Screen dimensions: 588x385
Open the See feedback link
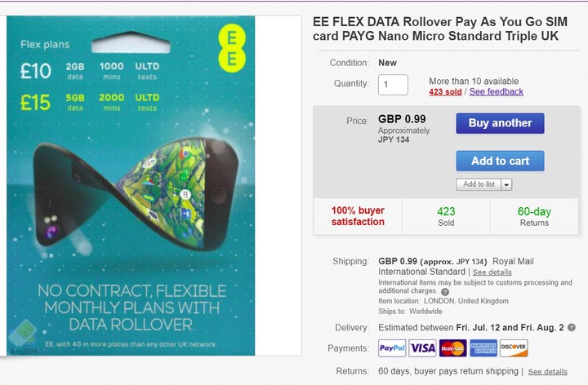[497, 91]
